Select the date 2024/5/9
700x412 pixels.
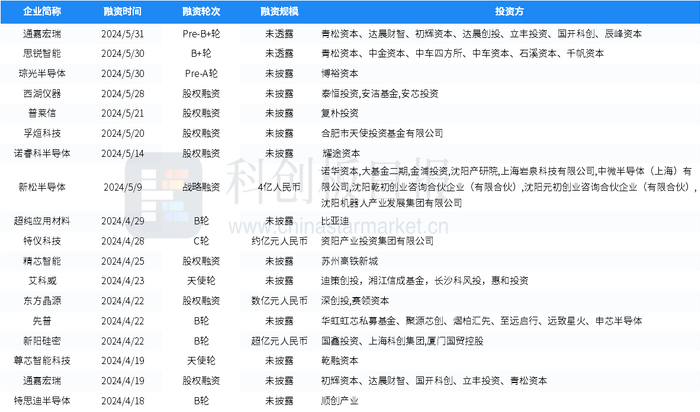tap(123, 187)
